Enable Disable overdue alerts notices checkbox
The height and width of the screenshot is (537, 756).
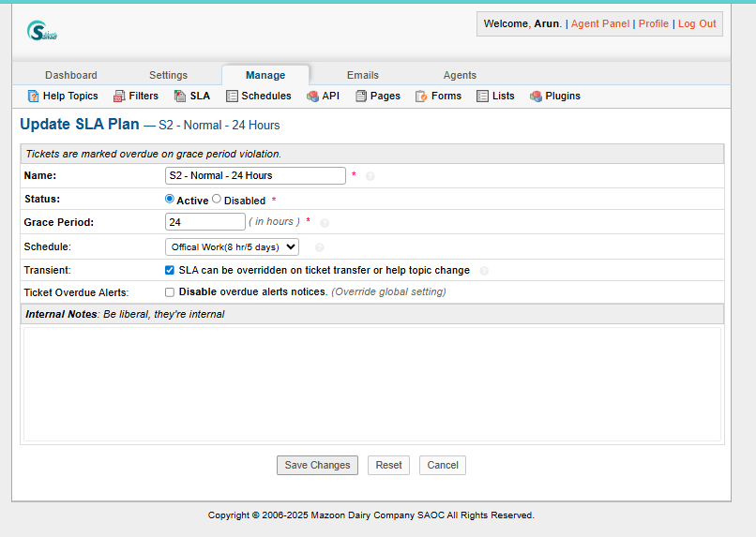[170, 292]
